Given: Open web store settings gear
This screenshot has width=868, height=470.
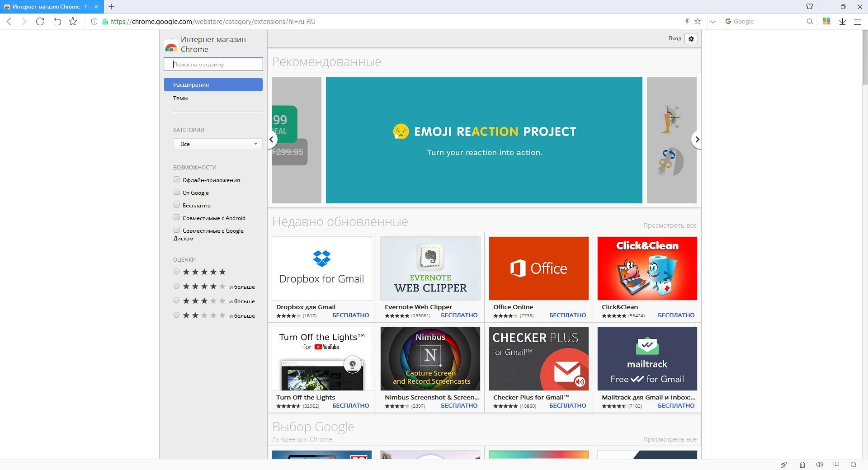Looking at the screenshot, I should coord(691,39).
